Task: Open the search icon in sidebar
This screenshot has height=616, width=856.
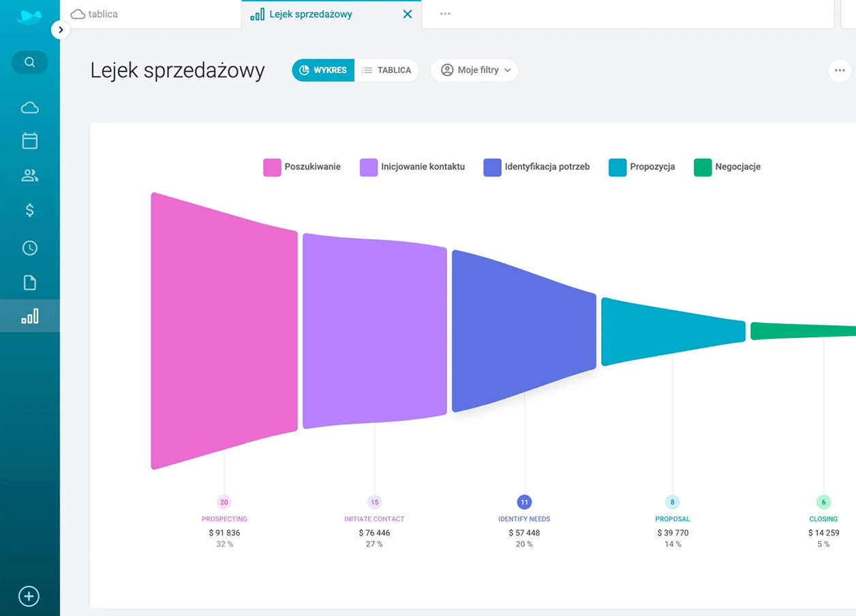Action: 29,62
